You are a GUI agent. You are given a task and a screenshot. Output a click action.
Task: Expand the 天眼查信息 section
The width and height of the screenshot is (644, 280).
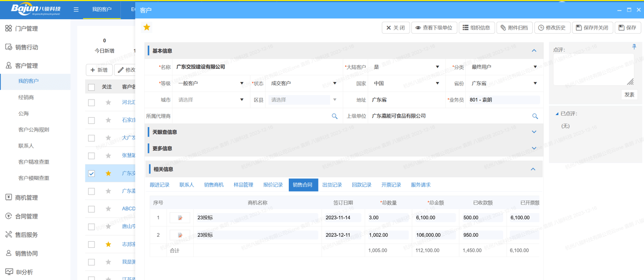(x=534, y=132)
